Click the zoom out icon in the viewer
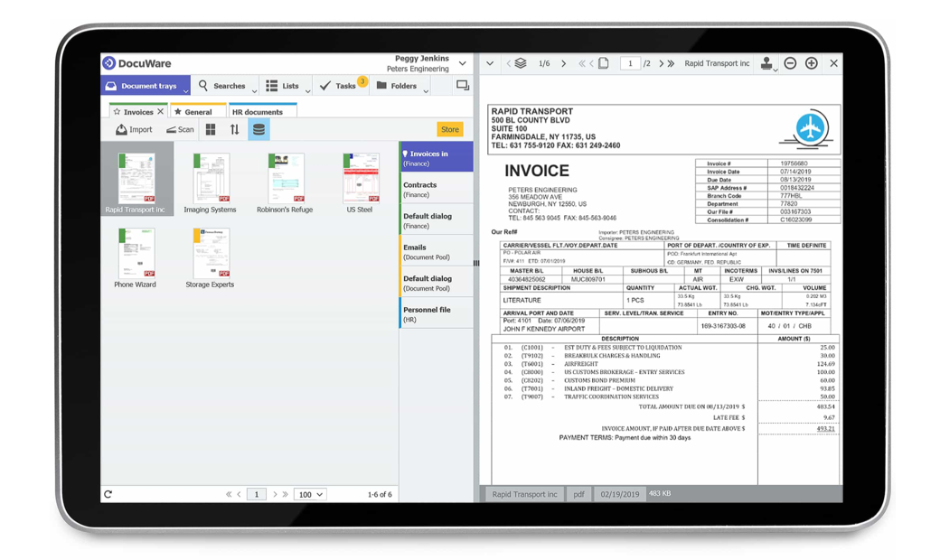This screenshot has height=560, width=940. (x=790, y=63)
